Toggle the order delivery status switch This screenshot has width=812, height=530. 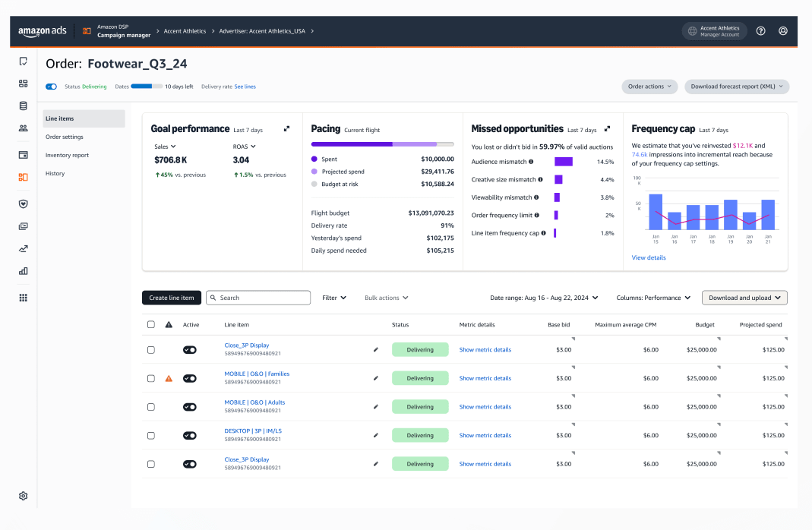tap(52, 87)
